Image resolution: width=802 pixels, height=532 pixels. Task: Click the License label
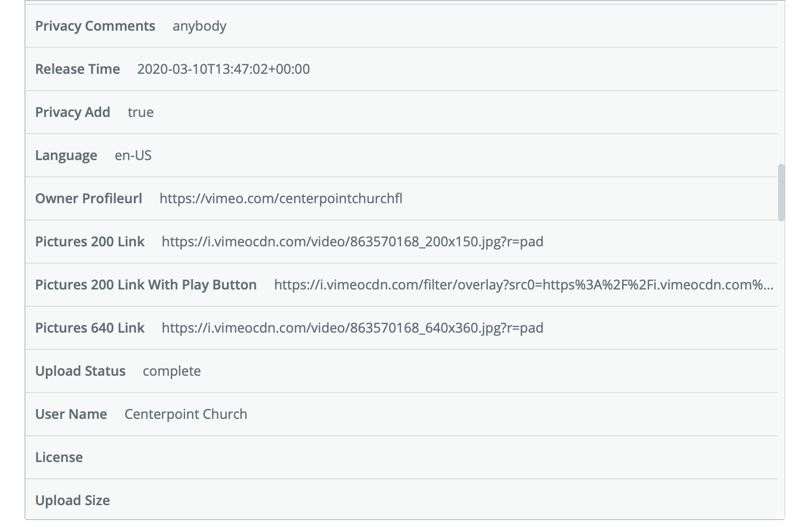pos(59,457)
